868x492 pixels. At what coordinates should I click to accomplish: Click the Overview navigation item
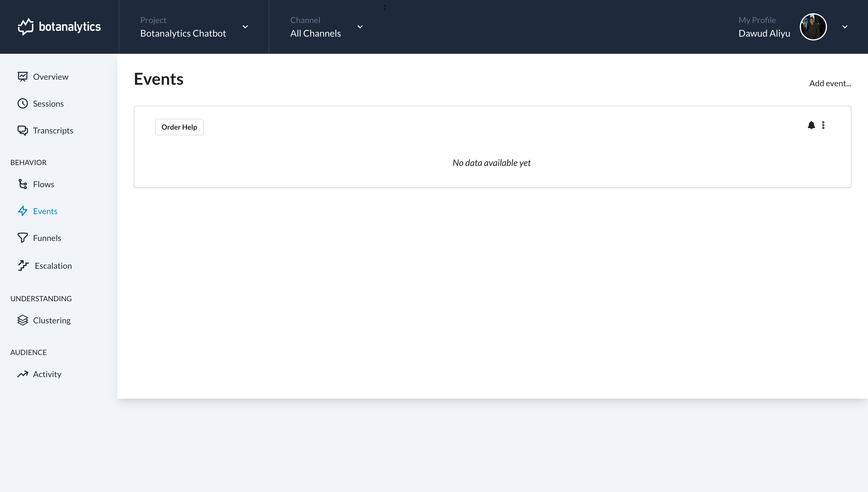coord(51,76)
